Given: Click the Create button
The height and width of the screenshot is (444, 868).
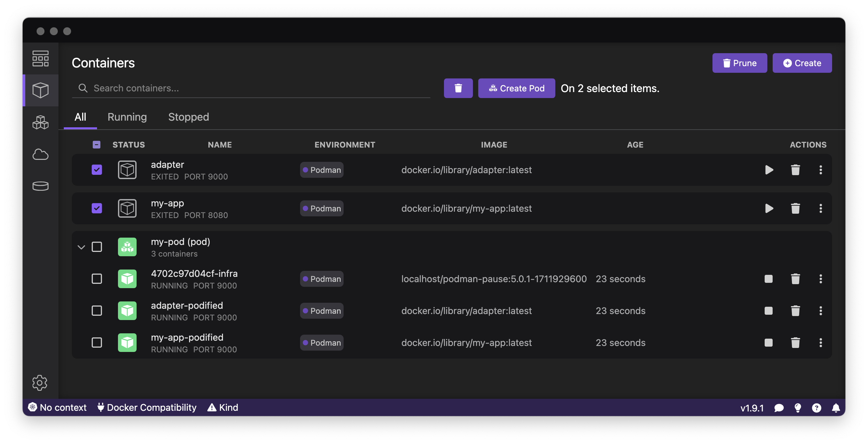Looking at the screenshot, I should 802,63.
